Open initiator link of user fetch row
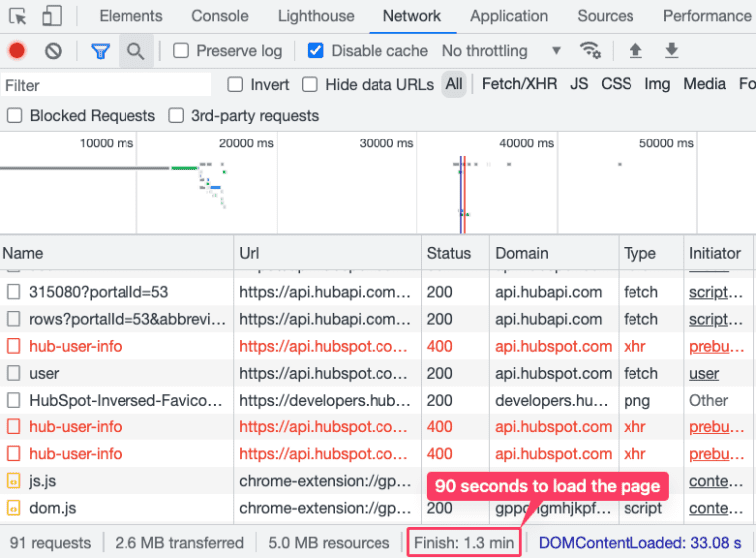This screenshot has height=558, width=756. pyautogui.click(x=704, y=374)
